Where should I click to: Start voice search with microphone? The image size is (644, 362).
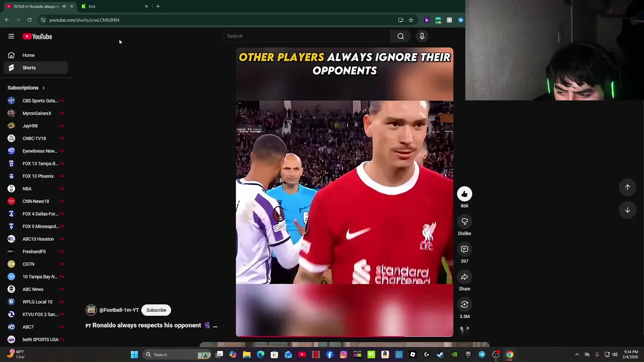coord(422,36)
